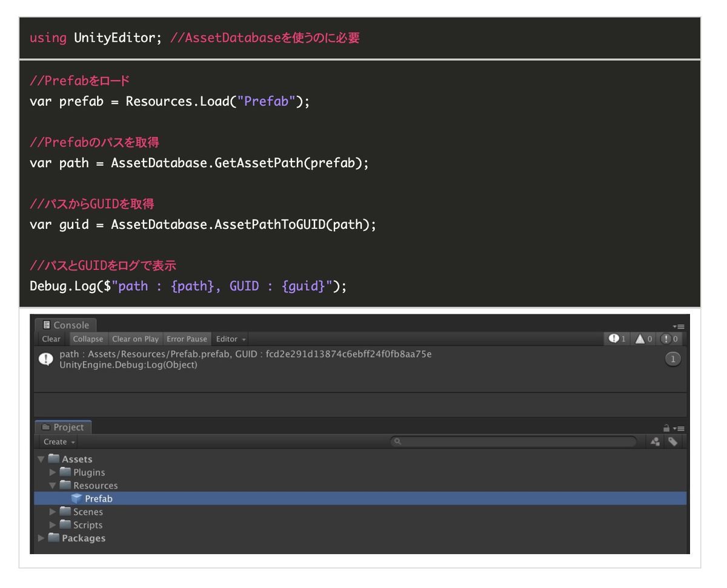Select the Packages folder
Screen dimensions: 727x588
(84, 538)
